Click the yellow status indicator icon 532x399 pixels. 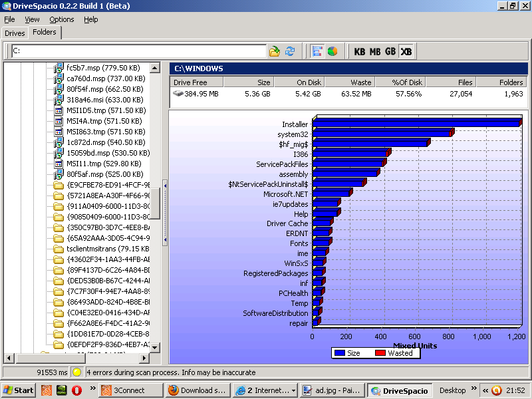[77, 372]
